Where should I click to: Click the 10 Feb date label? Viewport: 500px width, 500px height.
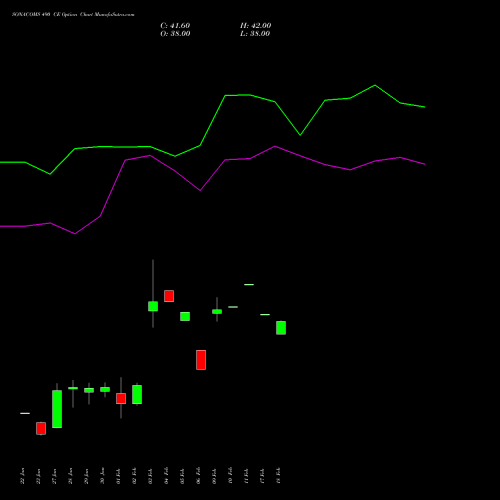(x=230, y=476)
